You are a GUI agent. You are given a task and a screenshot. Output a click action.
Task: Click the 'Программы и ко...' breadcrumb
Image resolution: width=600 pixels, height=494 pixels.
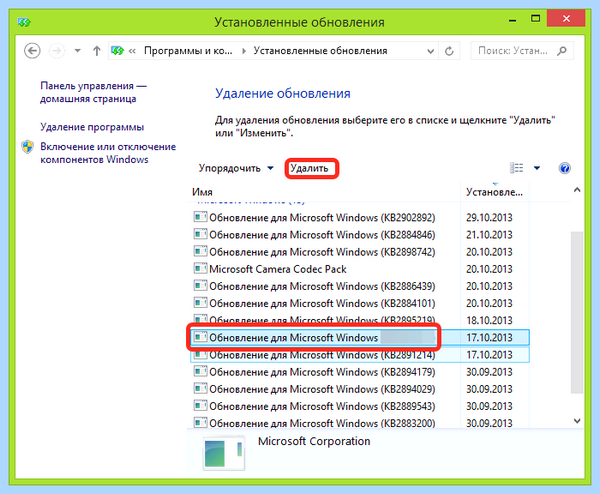coord(188,51)
